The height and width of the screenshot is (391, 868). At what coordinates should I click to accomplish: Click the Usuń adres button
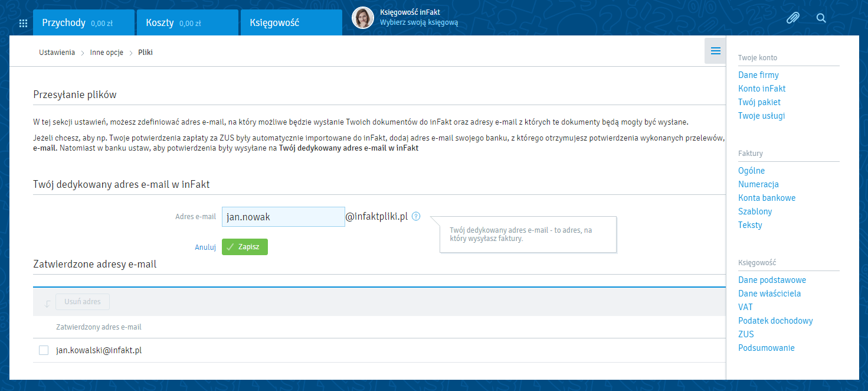tap(83, 302)
